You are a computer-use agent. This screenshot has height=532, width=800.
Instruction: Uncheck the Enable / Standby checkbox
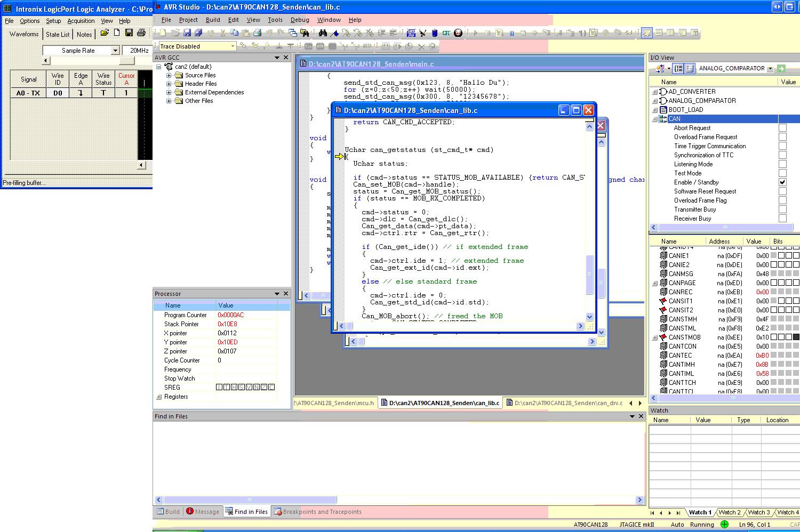782,182
